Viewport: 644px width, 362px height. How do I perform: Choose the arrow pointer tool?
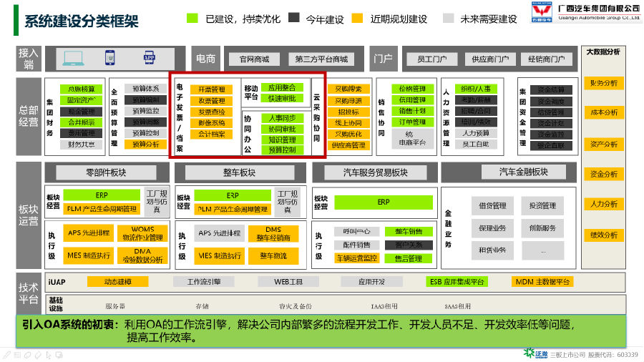[x=49, y=356]
